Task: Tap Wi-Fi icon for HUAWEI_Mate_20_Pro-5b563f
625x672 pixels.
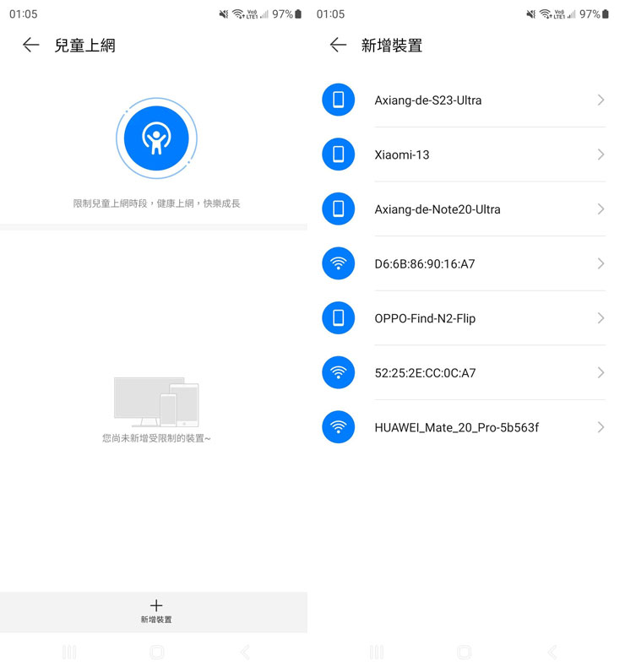Action: click(x=338, y=427)
